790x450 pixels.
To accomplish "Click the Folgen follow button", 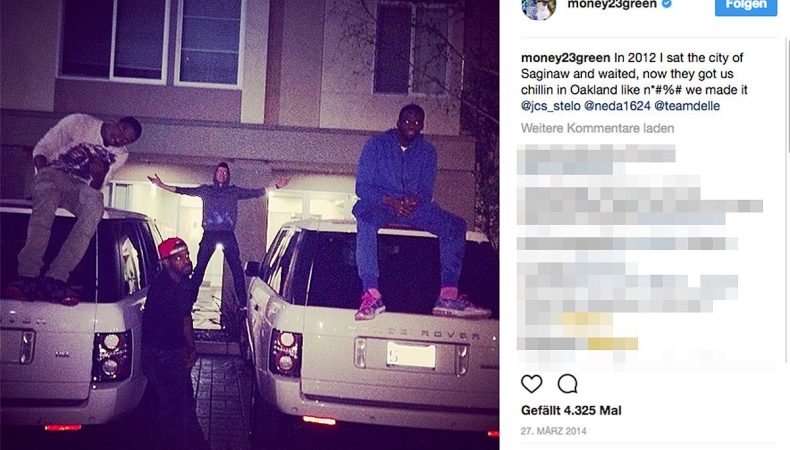I will tap(746, 6).
